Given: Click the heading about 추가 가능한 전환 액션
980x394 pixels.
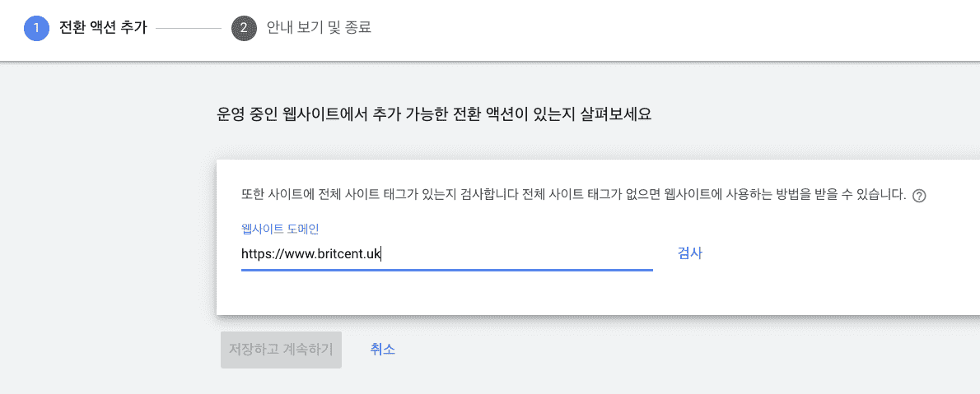Looking at the screenshot, I should 434,115.
